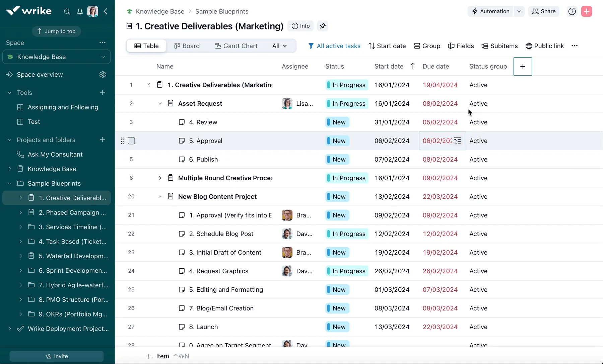
Task: Collapse the left sidebar with arrow icon
Action: point(106,11)
